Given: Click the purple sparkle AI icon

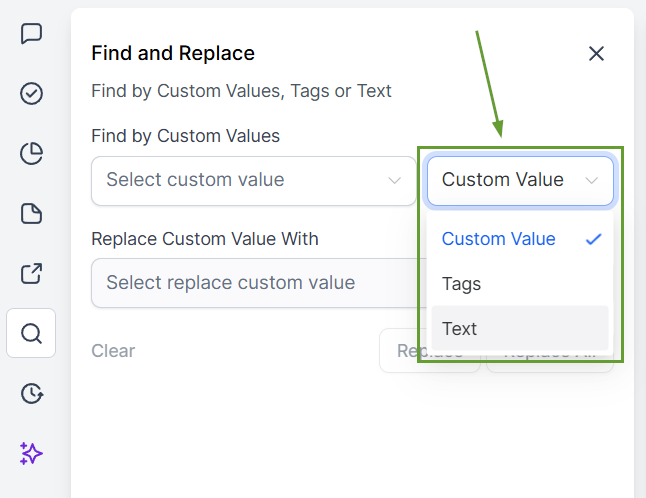Looking at the screenshot, I should [x=31, y=453].
